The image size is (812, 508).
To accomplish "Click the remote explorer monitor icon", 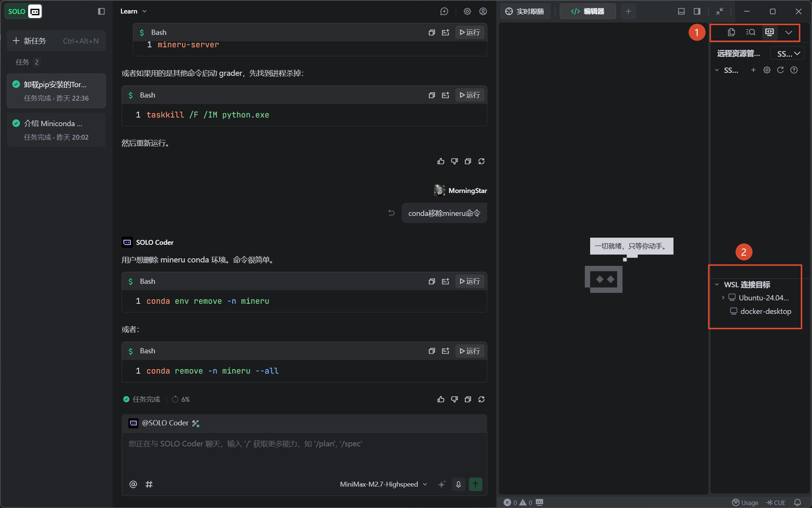I will (x=769, y=32).
